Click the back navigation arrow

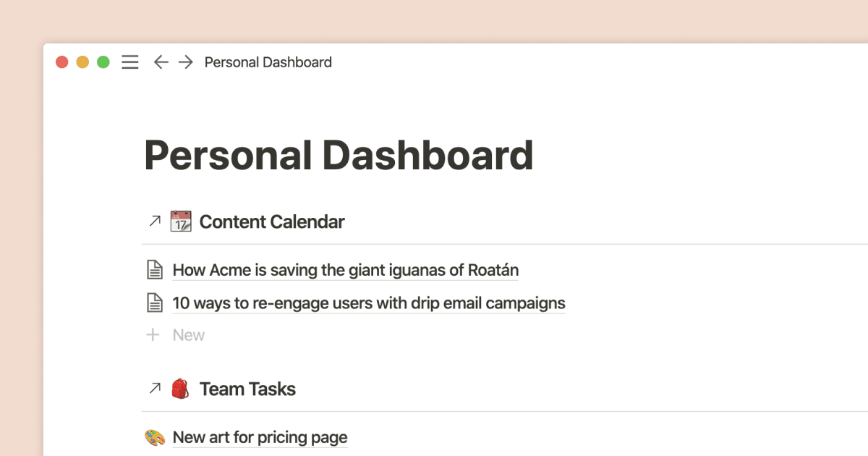pos(161,62)
